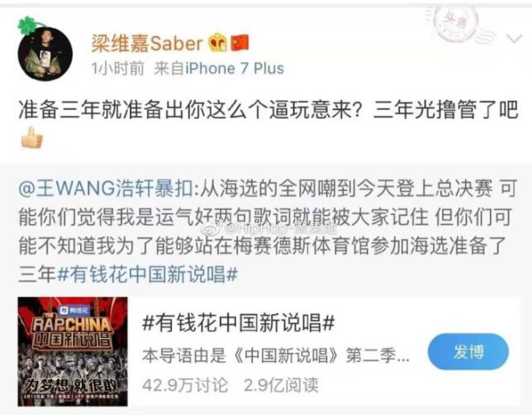The height and width of the screenshot is (415, 532).
Task: Open 梁维嘉Saber's profile name link
Action: [147, 44]
